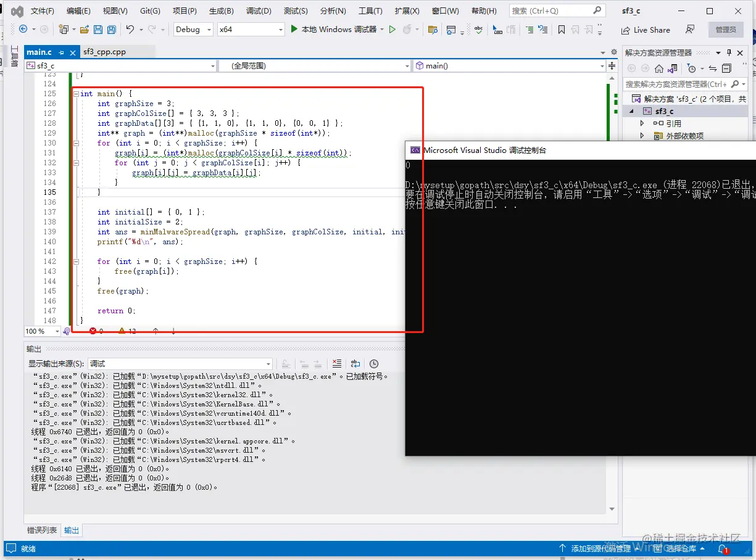Open the 帮助(H) menu
The height and width of the screenshot is (560, 756).
483,11
